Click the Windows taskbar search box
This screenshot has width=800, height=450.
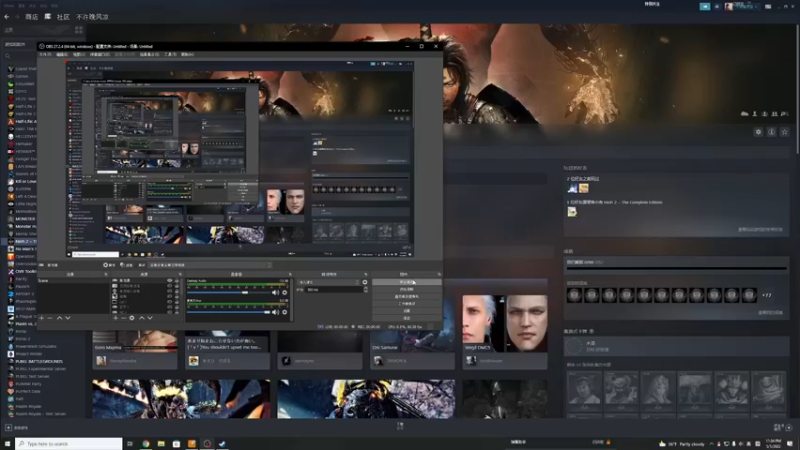(69, 443)
